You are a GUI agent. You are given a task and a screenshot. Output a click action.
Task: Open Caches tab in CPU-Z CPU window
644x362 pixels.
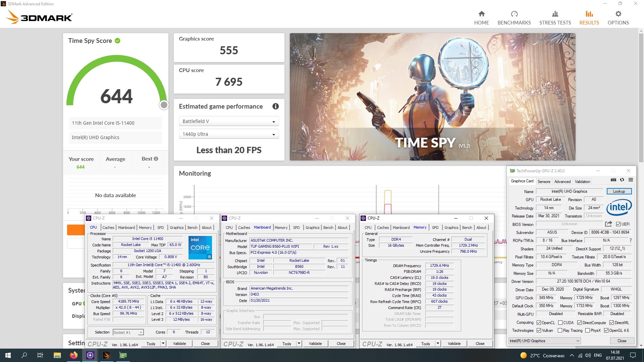point(108,228)
